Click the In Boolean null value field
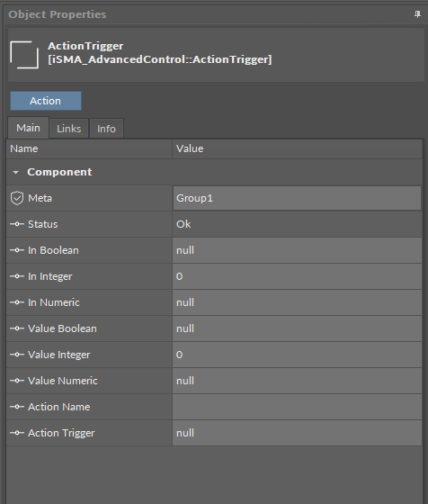This screenshot has width=428, height=504. pyautogui.click(x=297, y=250)
